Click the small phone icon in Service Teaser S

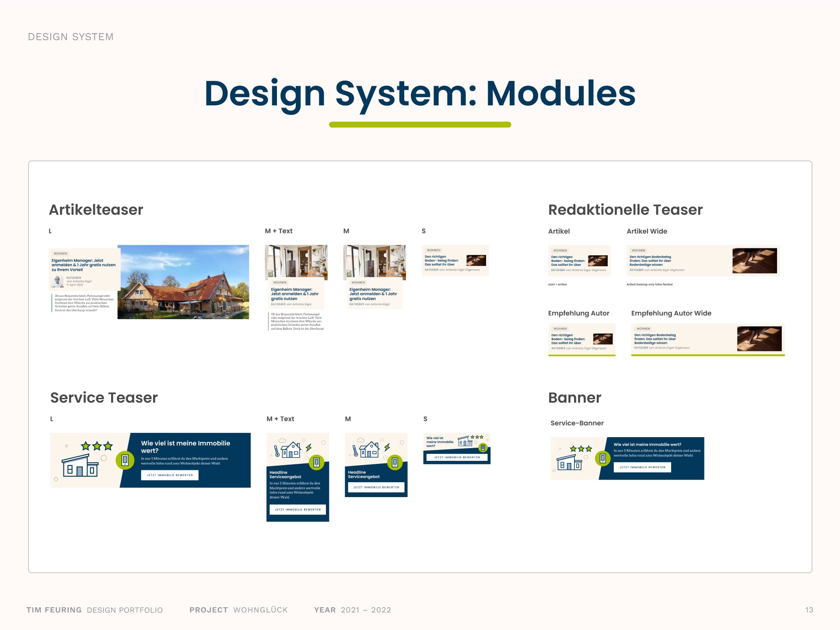click(x=483, y=447)
